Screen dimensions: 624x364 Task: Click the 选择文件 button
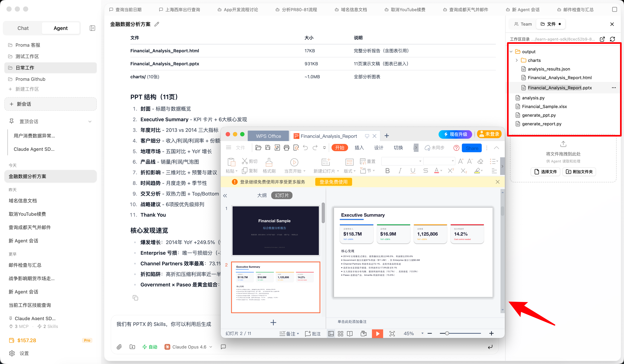(545, 172)
